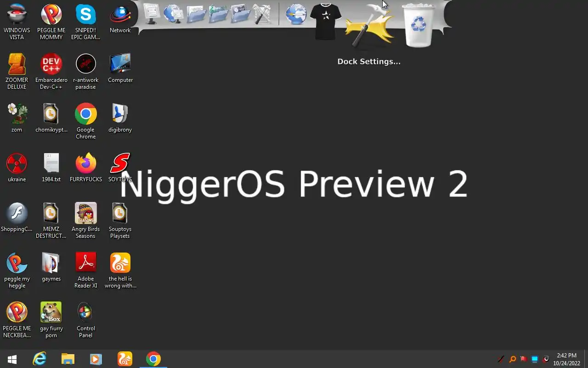Open 'the hell is wrong with...' shortcut
This screenshot has width=588, height=368.
pyautogui.click(x=120, y=270)
